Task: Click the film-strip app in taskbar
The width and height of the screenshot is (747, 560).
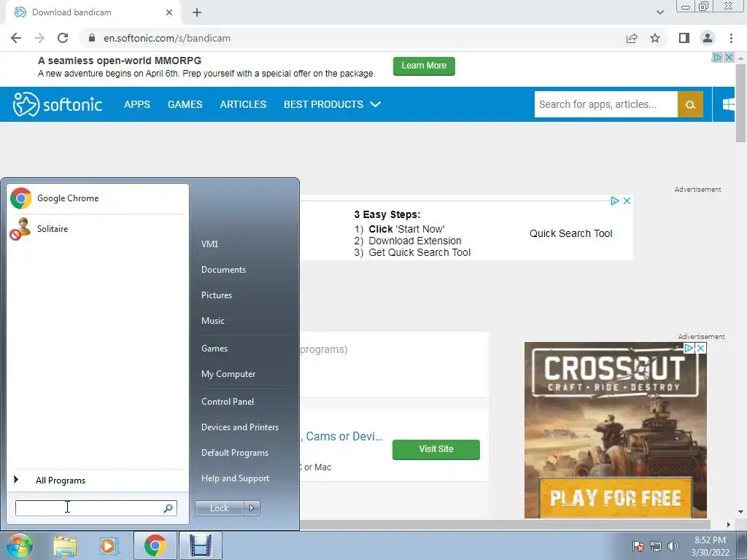Action: pos(201,545)
